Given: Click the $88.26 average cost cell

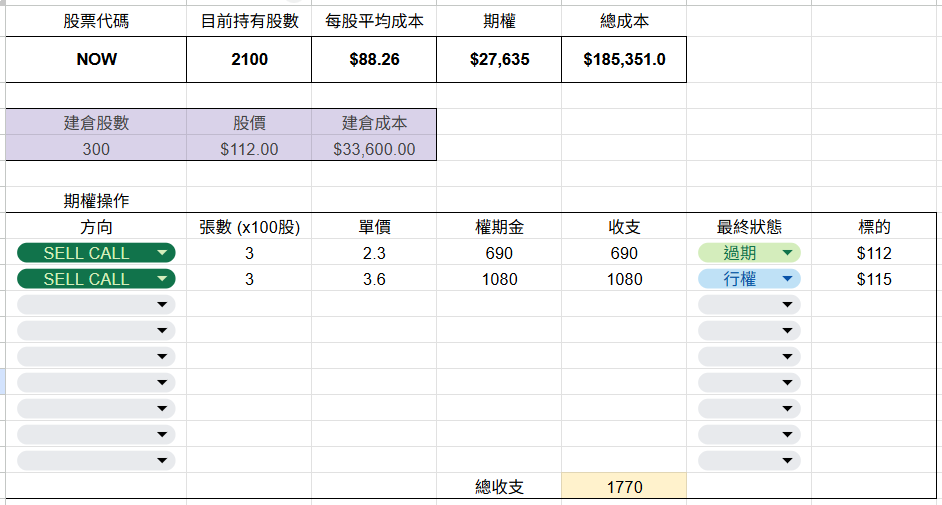Looking at the screenshot, I should coord(374,59).
